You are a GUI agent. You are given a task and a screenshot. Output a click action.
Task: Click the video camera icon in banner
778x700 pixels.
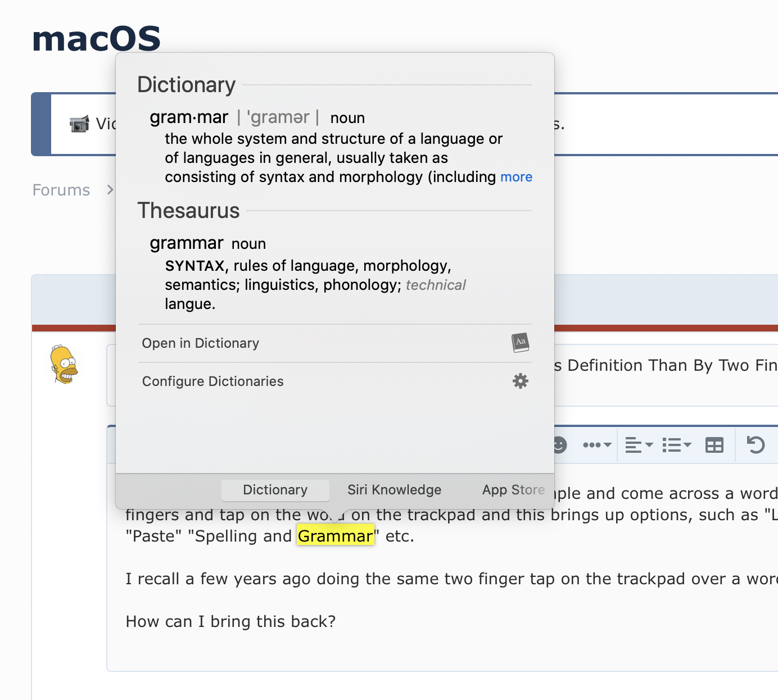pos(79,124)
